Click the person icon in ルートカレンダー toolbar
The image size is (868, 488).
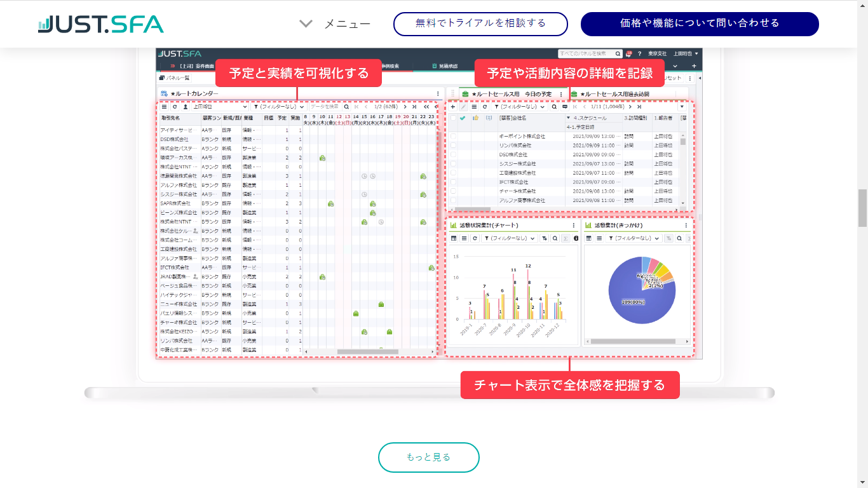pos(186,107)
